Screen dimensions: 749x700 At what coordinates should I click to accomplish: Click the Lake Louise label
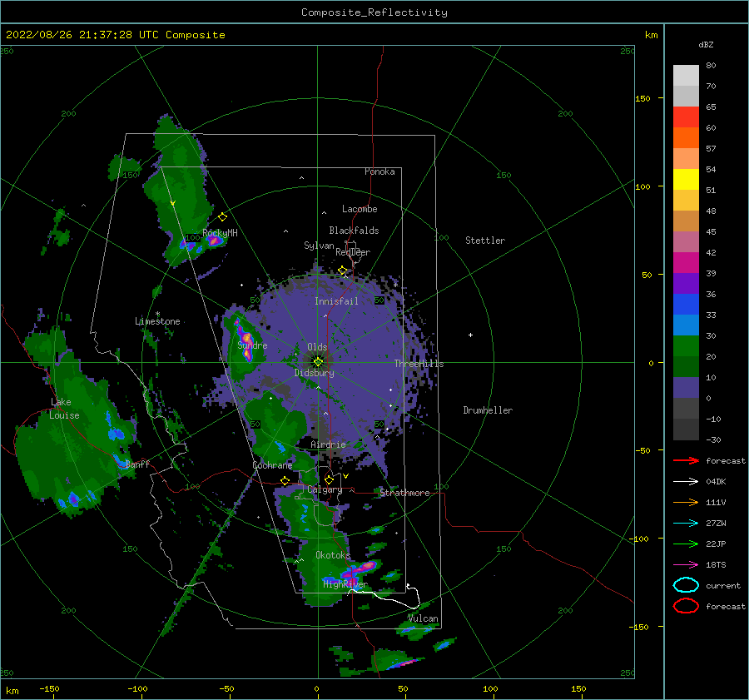tap(64, 409)
